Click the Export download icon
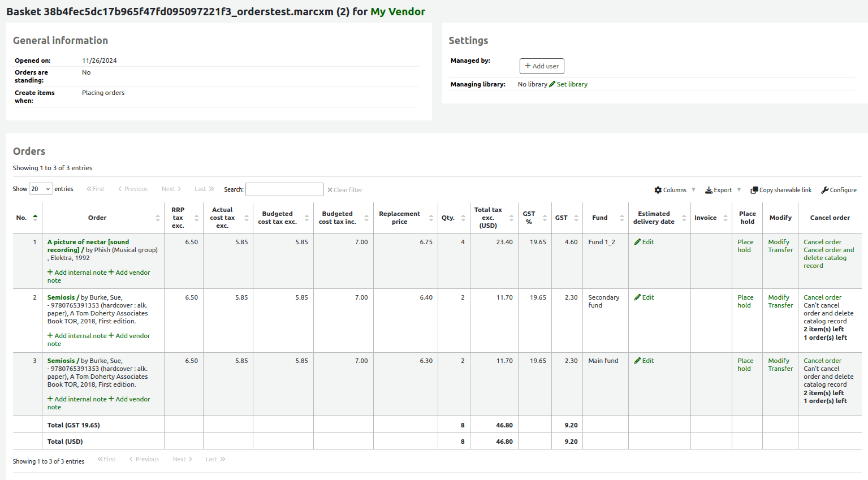The height and width of the screenshot is (480, 868). point(709,190)
